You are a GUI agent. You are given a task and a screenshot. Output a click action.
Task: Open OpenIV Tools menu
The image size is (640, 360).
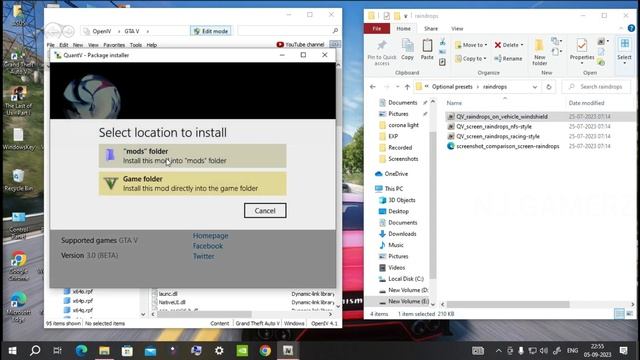(136, 45)
